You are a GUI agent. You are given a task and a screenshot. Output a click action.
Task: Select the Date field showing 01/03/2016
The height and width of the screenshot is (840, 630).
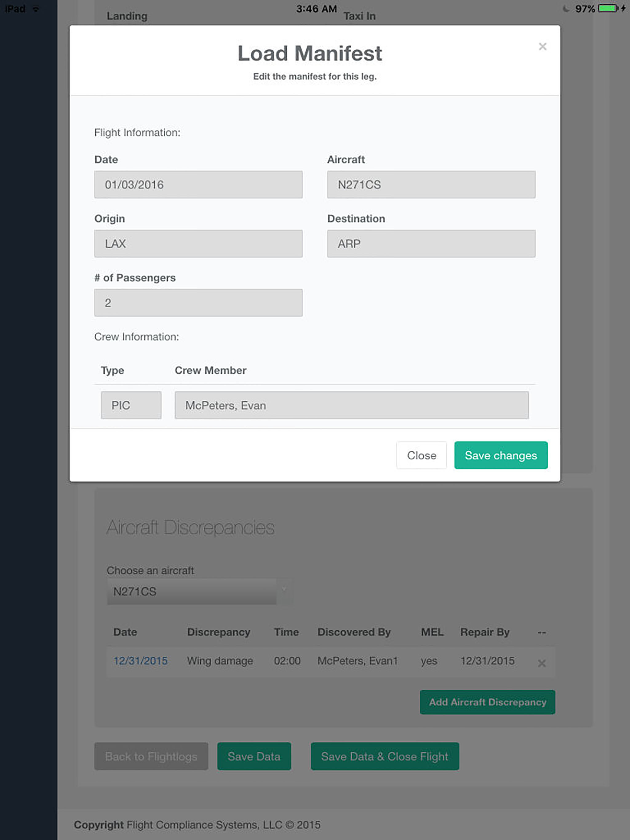coord(198,184)
